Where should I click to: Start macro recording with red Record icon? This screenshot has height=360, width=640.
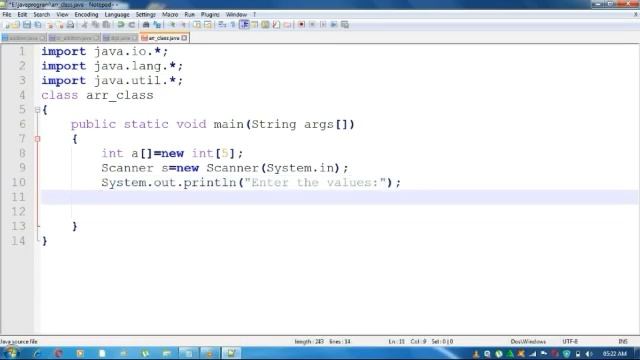pyautogui.click(x=301, y=25)
